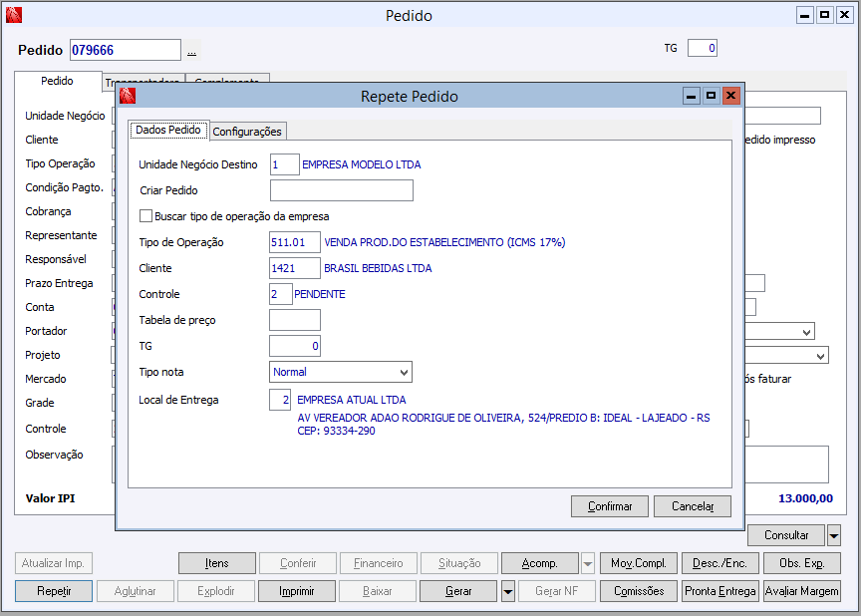Open Acomp. button
This screenshot has height=616, width=861.
(540, 563)
